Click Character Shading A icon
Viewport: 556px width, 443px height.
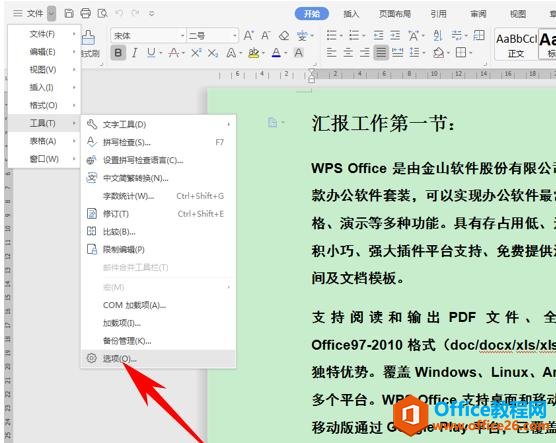tap(299, 53)
